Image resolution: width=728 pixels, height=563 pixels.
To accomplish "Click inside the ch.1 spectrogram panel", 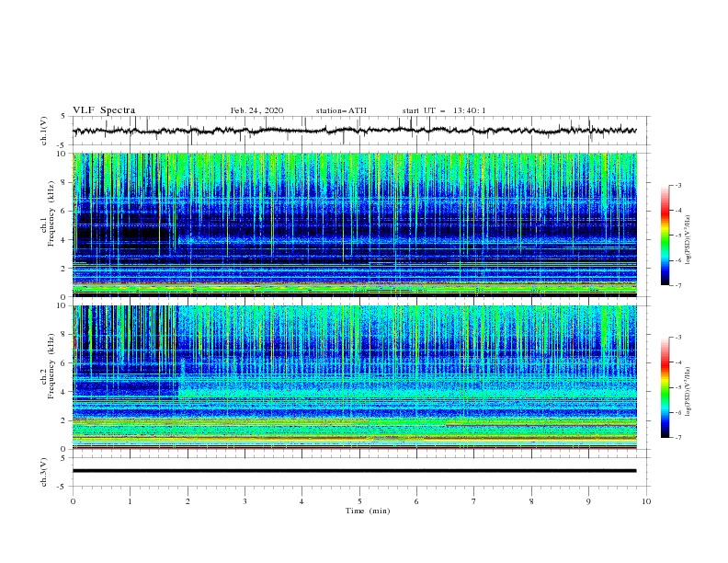I will click(355, 224).
